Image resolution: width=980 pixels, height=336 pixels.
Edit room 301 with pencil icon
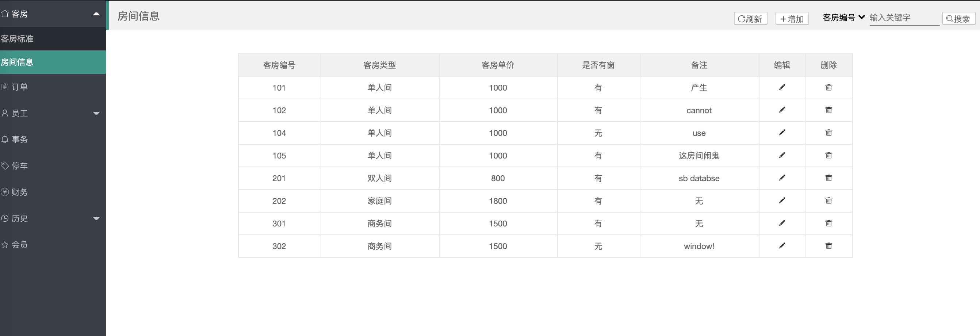click(782, 223)
